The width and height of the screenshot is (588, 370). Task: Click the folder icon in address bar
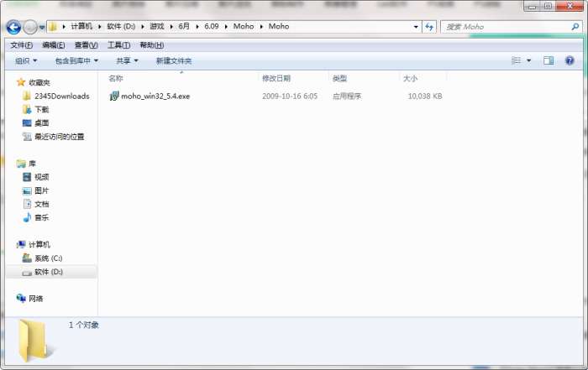click(53, 27)
